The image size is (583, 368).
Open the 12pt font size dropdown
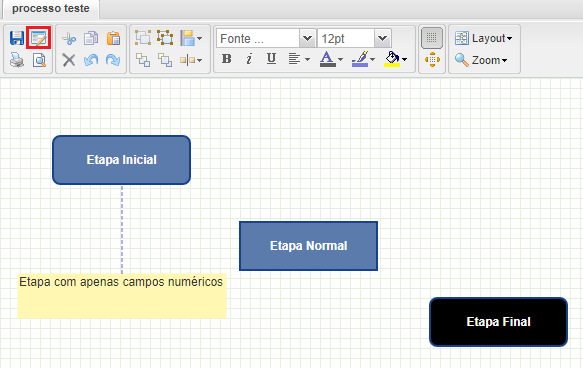click(x=354, y=38)
